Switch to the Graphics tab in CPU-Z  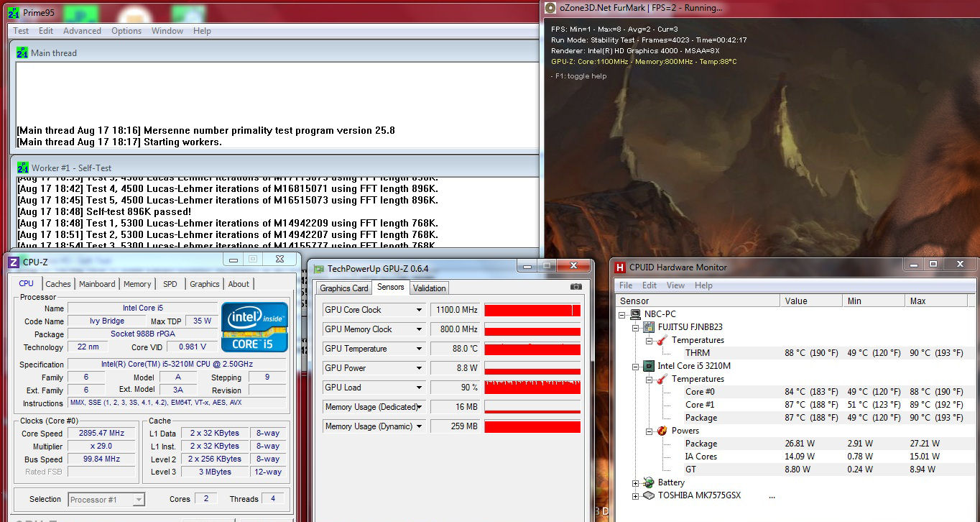[205, 284]
